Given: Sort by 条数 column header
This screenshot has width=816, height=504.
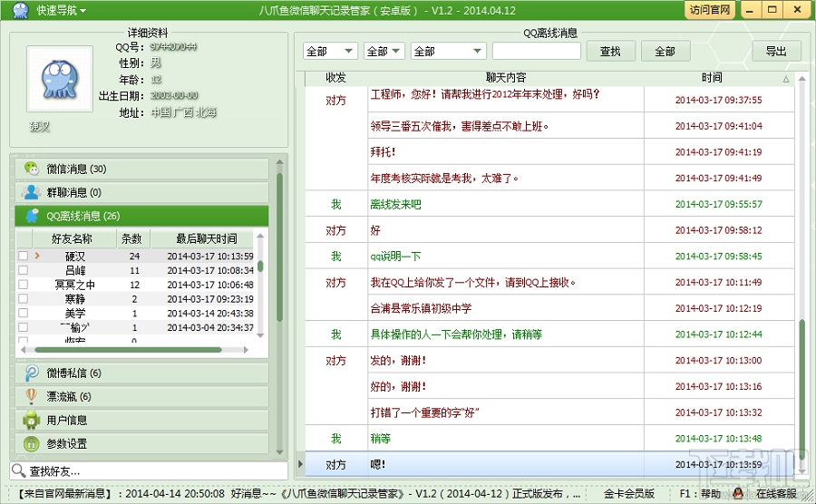Looking at the screenshot, I should (133, 238).
